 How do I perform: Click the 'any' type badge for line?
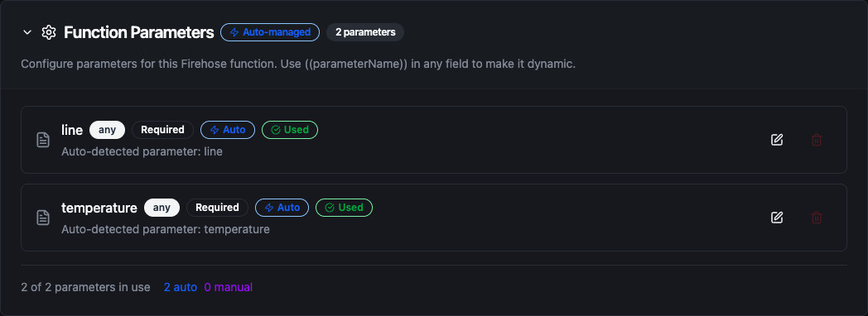tap(108, 130)
